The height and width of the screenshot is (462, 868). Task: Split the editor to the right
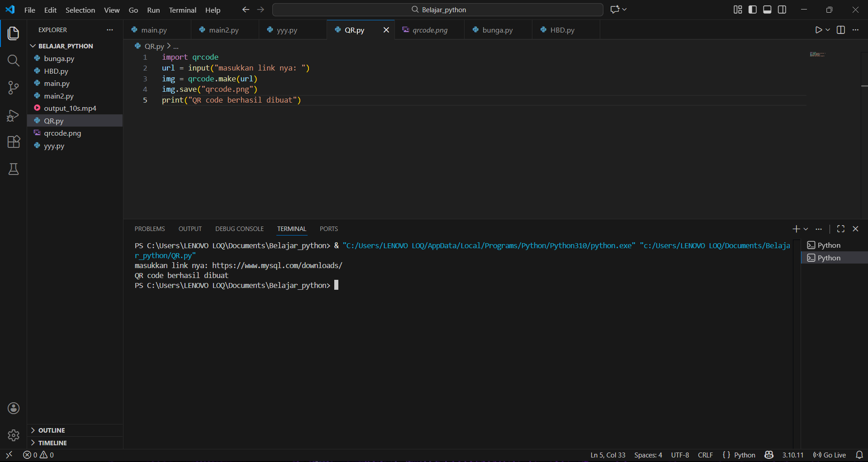coord(841,30)
